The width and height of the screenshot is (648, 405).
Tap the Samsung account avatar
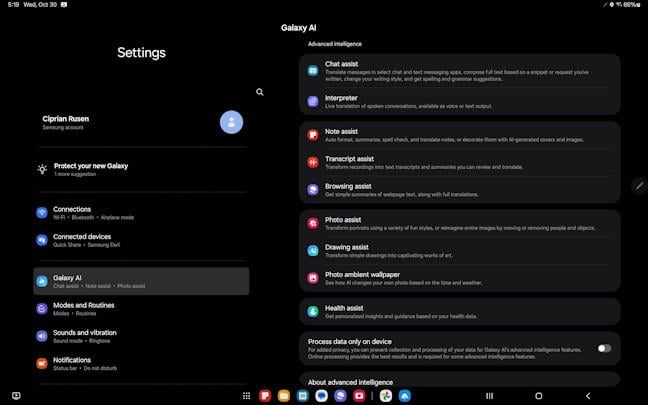(231, 122)
